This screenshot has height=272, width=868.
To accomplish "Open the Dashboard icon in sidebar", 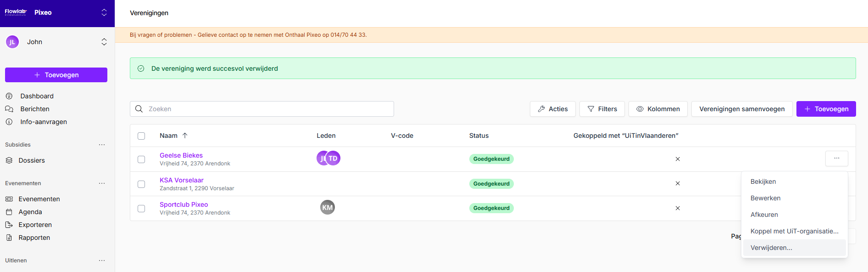I will coord(9,96).
